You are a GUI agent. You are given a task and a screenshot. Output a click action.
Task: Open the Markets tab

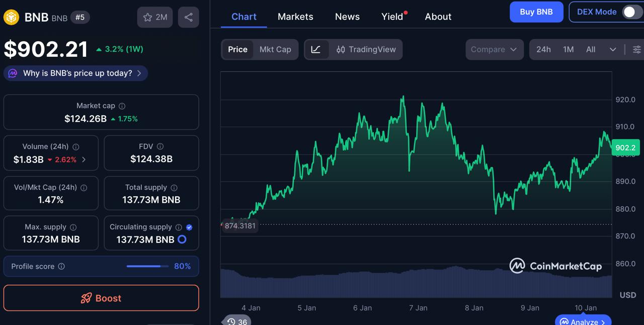coord(295,17)
